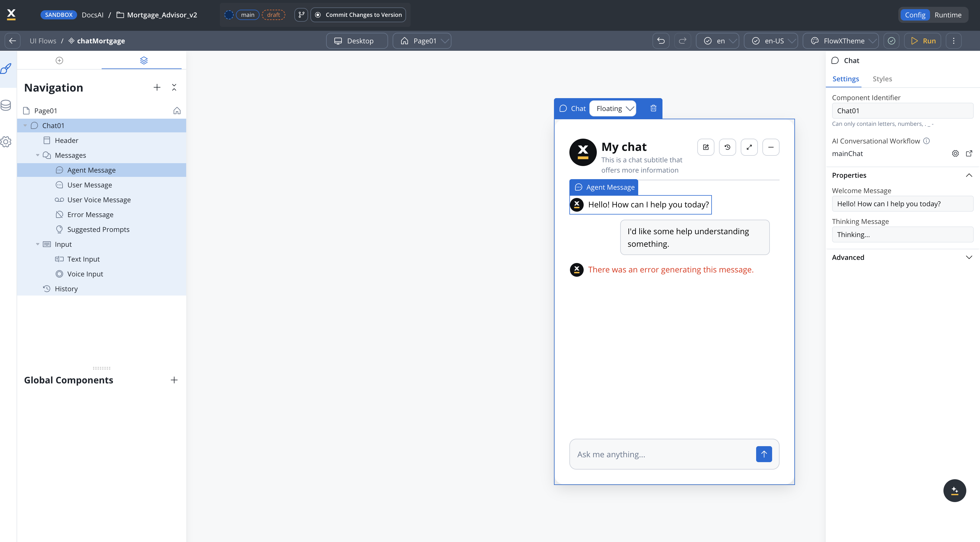Viewport: 980px width, 542px height.
Task: Click Commit Changes to Version button
Action: (358, 15)
